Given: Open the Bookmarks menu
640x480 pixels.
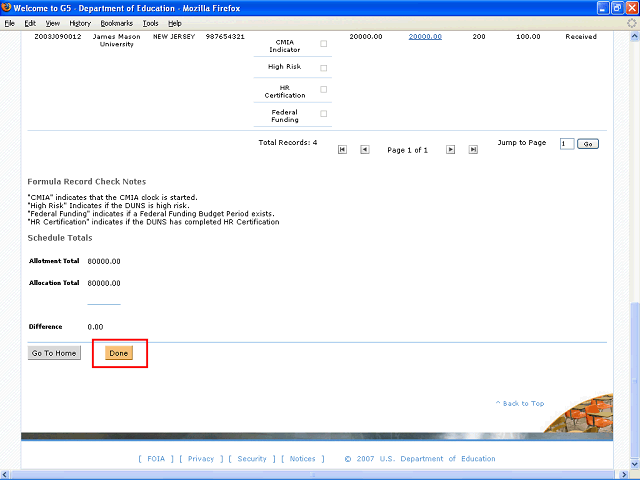Looking at the screenshot, I should point(117,23).
